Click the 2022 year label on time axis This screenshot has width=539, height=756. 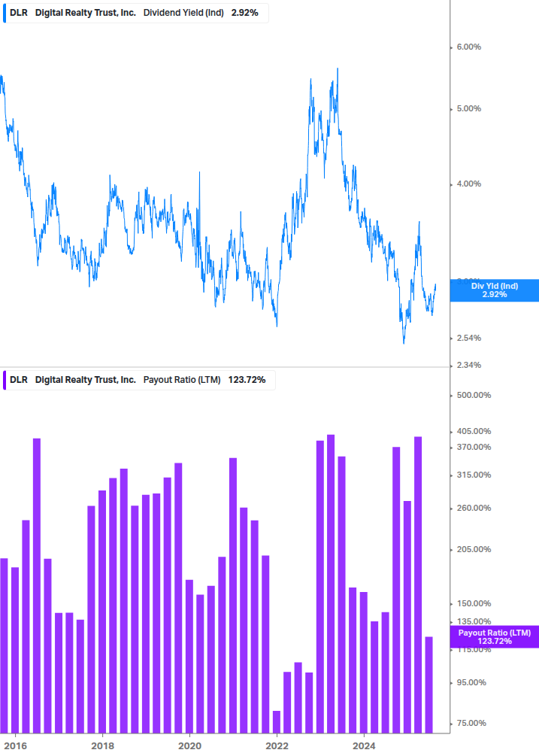(277, 746)
